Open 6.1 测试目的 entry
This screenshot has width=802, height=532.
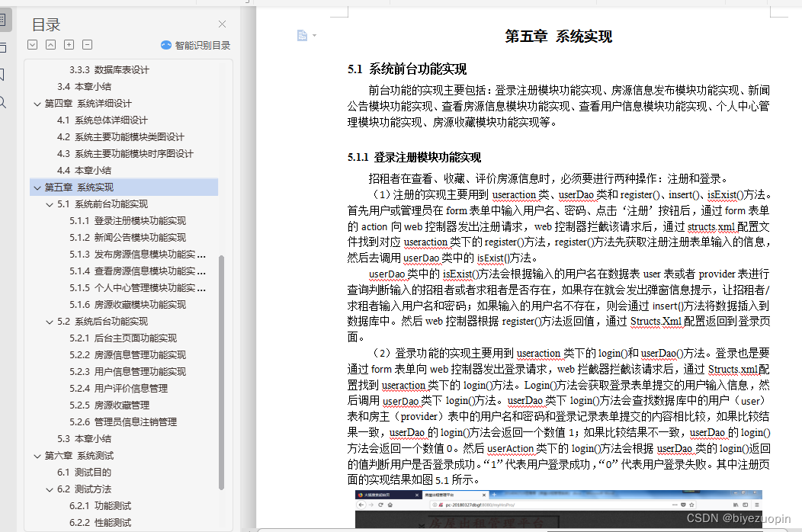85,473
